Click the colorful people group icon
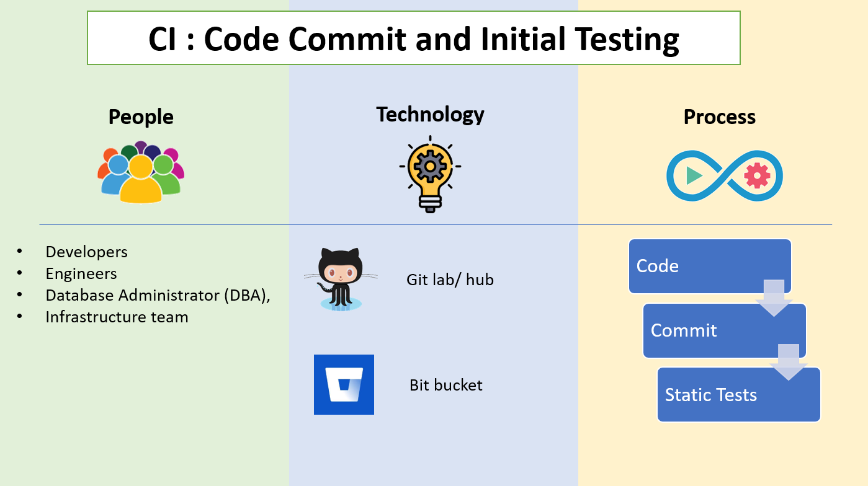 click(141, 173)
